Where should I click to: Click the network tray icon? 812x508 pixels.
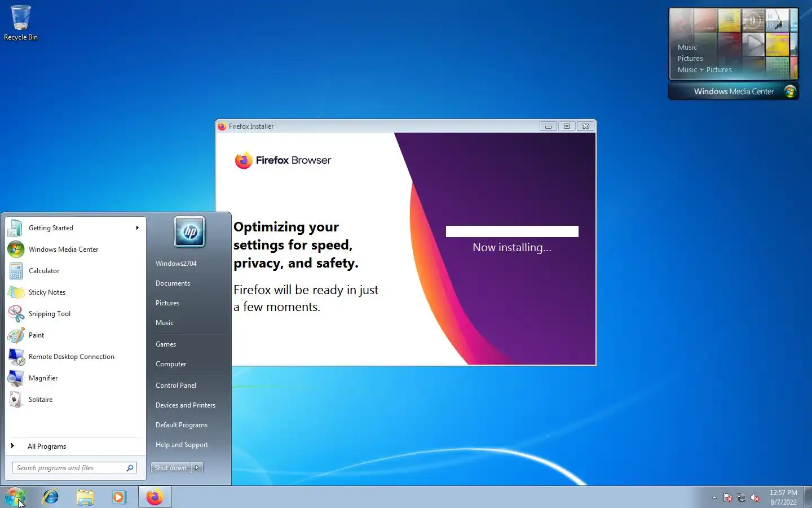click(x=742, y=497)
